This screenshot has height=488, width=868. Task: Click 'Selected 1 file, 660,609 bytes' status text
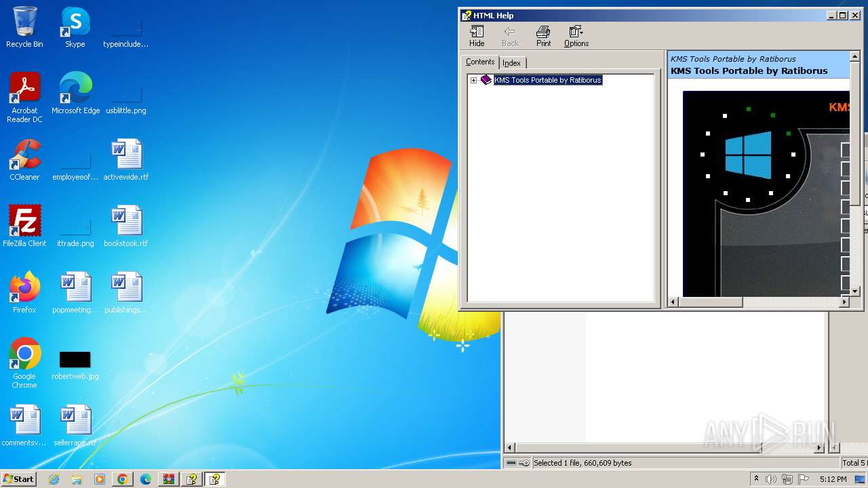pos(583,463)
